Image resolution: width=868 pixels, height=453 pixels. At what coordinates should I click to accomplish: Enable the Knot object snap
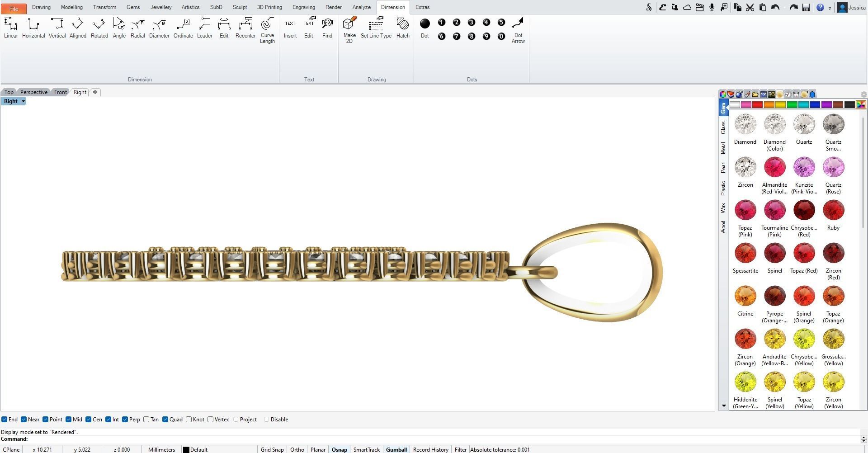[189, 420]
